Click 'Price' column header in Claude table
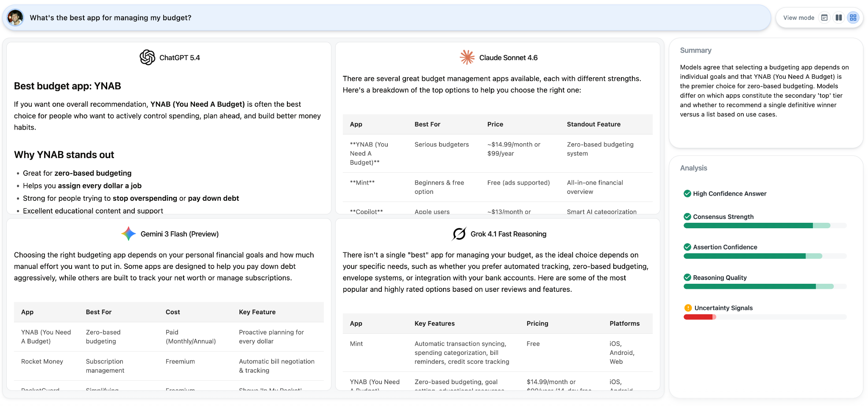The image size is (868, 407). [495, 124]
